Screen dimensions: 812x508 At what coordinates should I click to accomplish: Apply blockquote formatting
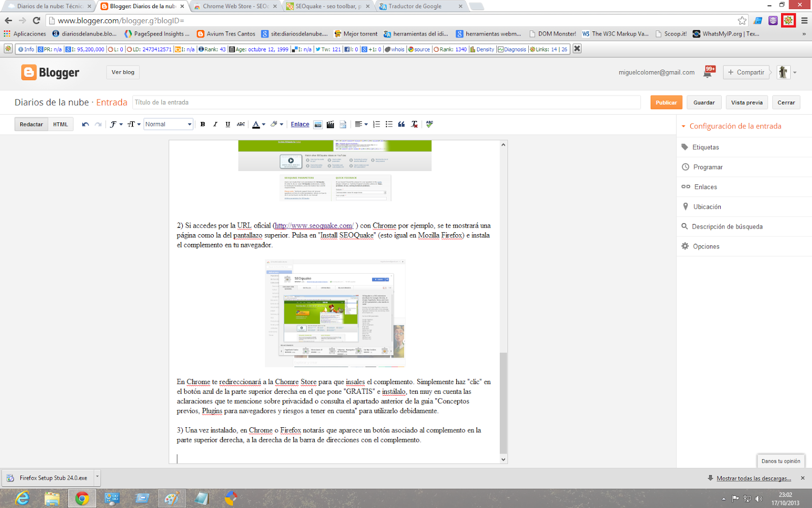click(x=401, y=124)
